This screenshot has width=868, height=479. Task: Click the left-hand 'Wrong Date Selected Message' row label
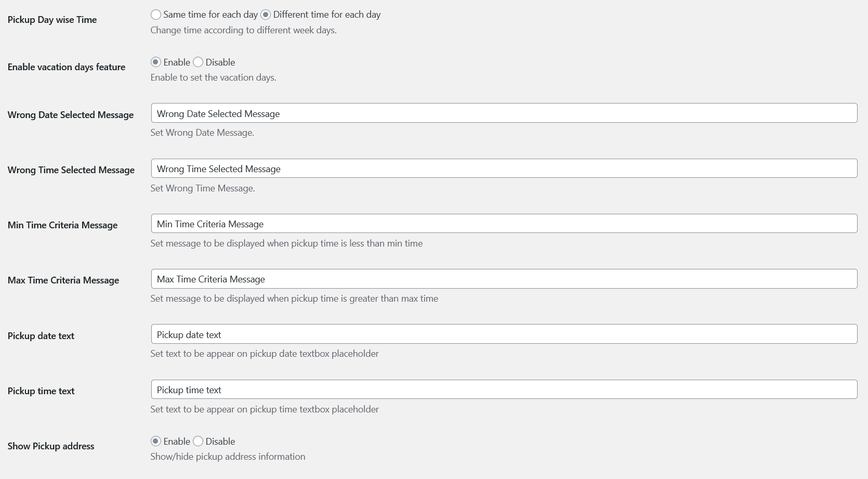(x=71, y=115)
